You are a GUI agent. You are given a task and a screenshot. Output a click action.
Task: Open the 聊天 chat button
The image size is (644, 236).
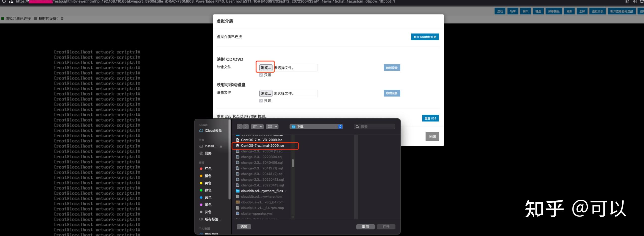(x=526, y=11)
